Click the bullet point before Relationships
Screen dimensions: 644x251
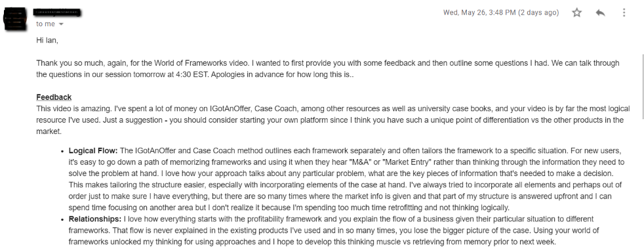(62, 219)
